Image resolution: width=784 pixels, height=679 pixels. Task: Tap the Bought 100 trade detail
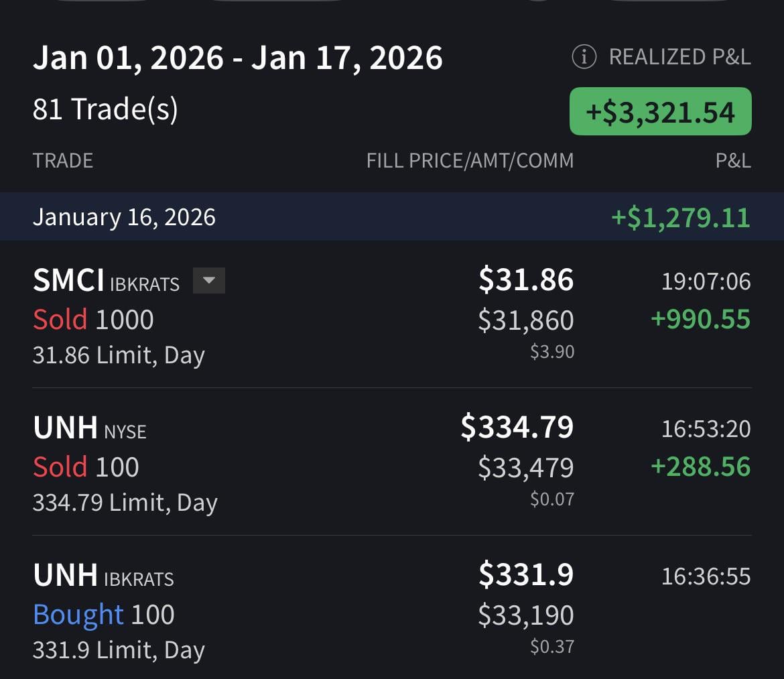point(104,615)
